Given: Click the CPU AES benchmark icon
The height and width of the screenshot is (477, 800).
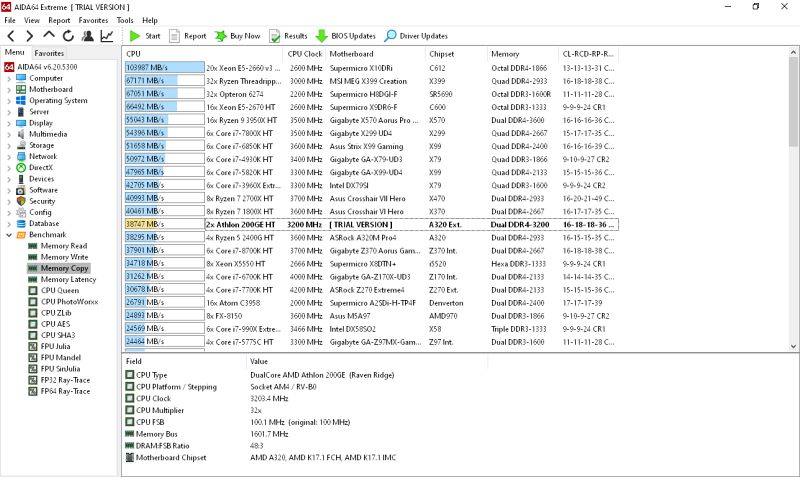Looking at the screenshot, I should 33,324.
